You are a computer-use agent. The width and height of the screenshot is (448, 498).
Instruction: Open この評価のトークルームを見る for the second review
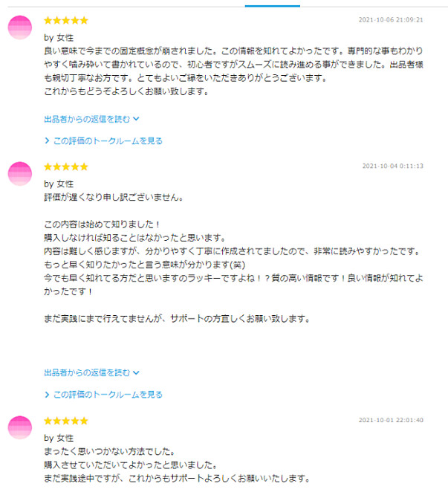point(108,395)
